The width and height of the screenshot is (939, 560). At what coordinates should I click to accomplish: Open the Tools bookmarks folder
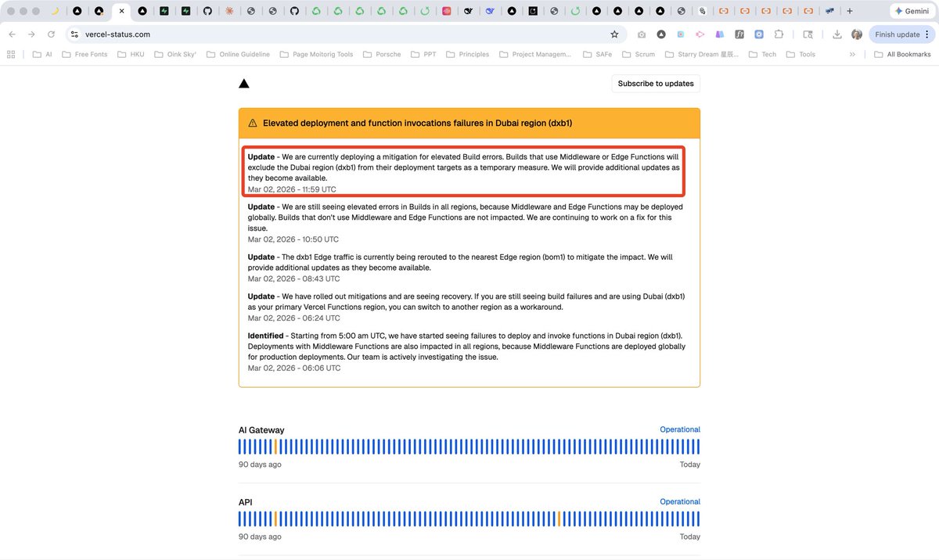(x=800, y=54)
